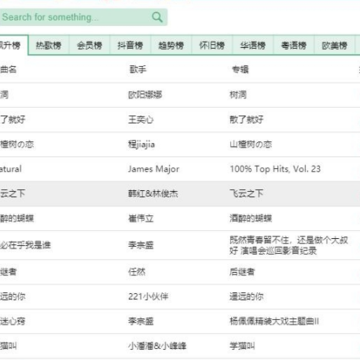The image size is (360, 360).
Task: Click the magnifying glass search icon
Action: point(157,17)
